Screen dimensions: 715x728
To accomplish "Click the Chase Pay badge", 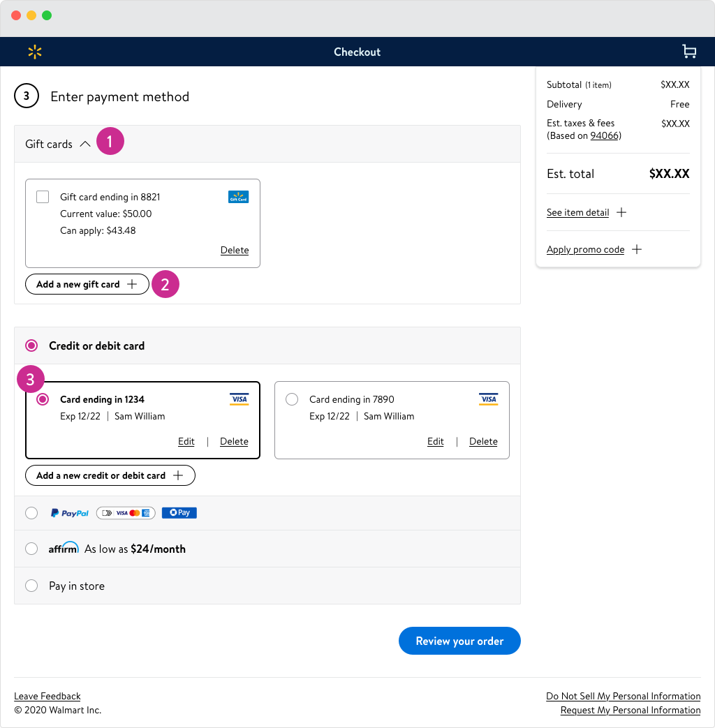I will tap(179, 513).
